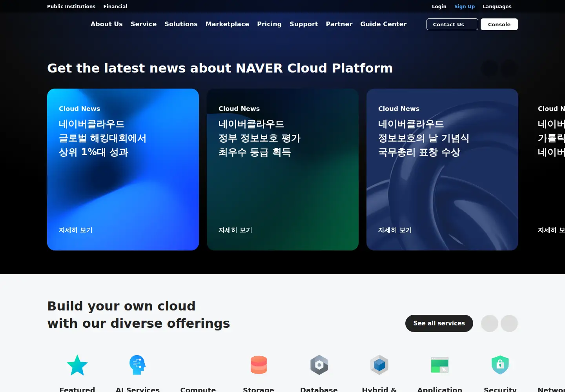565x392 pixels.
Task: Open the Pricing menu item
Action: click(x=269, y=24)
